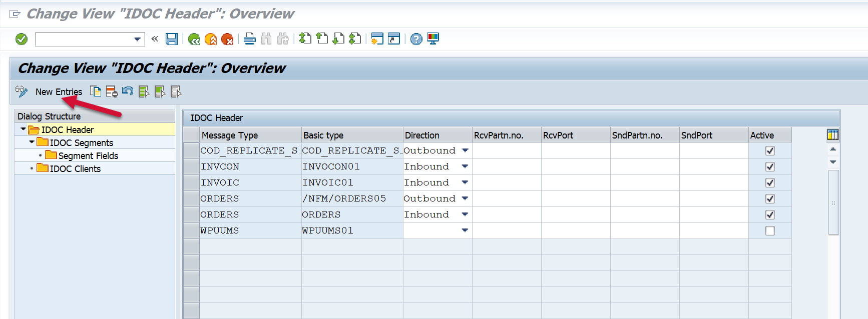Click the New Entries button
The width and height of the screenshot is (868, 319).
59,91
